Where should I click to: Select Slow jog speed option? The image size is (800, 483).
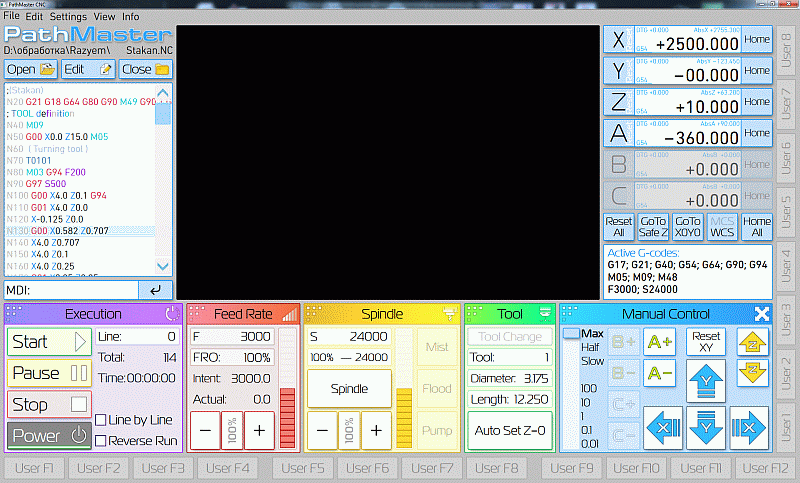(592, 361)
